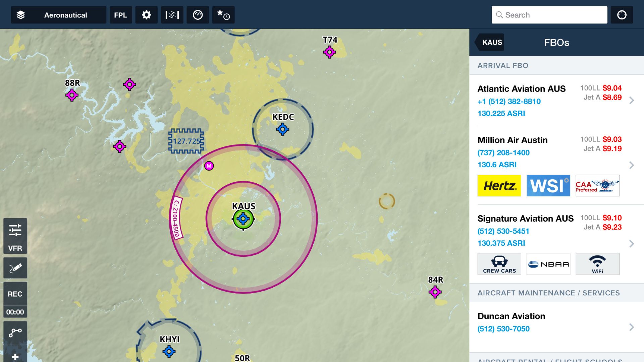Select Signature frequency 130.375 ASRI
The width and height of the screenshot is (644, 362).
pyautogui.click(x=501, y=243)
